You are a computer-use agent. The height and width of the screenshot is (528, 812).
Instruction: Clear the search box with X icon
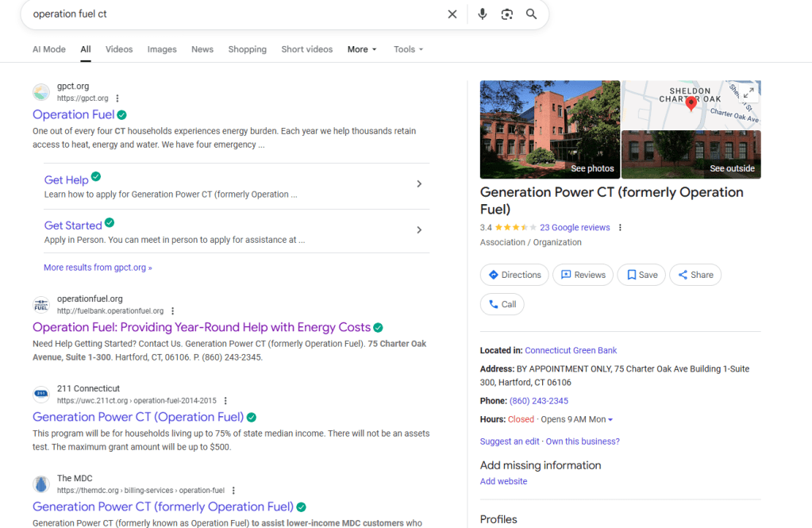point(452,14)
